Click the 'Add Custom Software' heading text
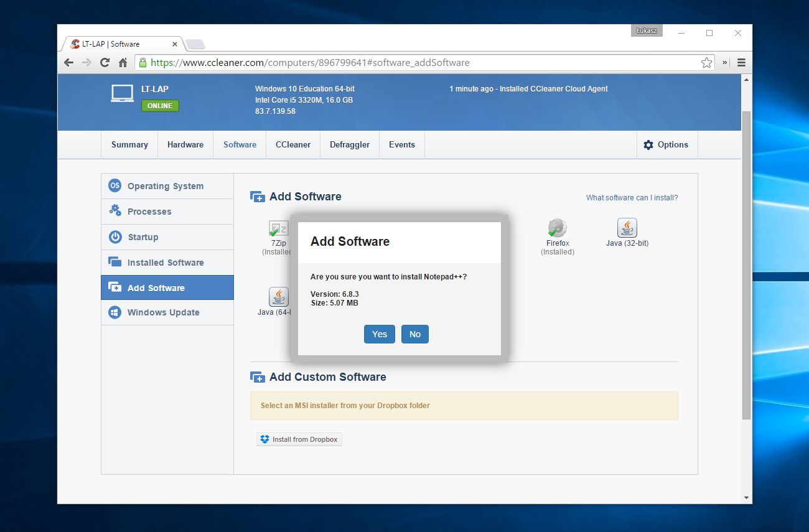Screen dimensions: 809x532 (328, 377)
